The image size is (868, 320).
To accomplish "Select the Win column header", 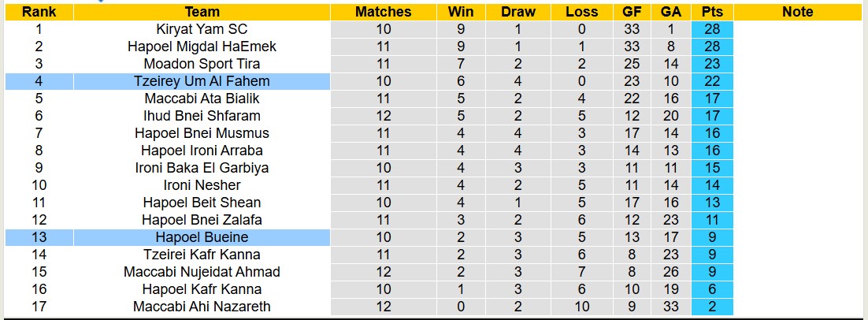I will pos(460,12).
